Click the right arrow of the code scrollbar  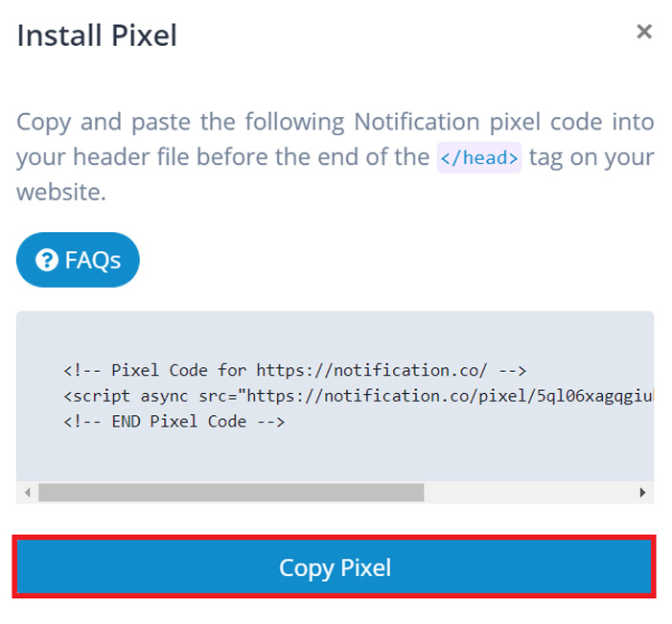[642, 493]
